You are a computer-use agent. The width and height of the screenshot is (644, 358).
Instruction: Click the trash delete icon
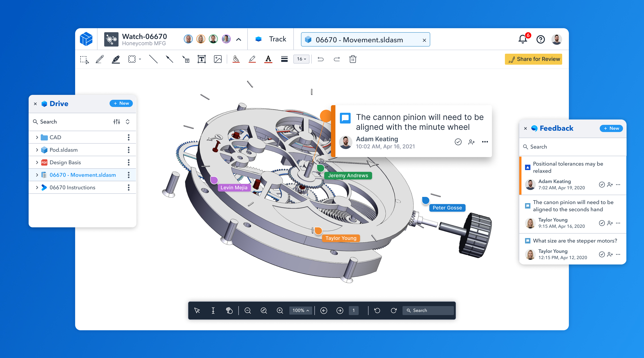click(x=352, y=59)
